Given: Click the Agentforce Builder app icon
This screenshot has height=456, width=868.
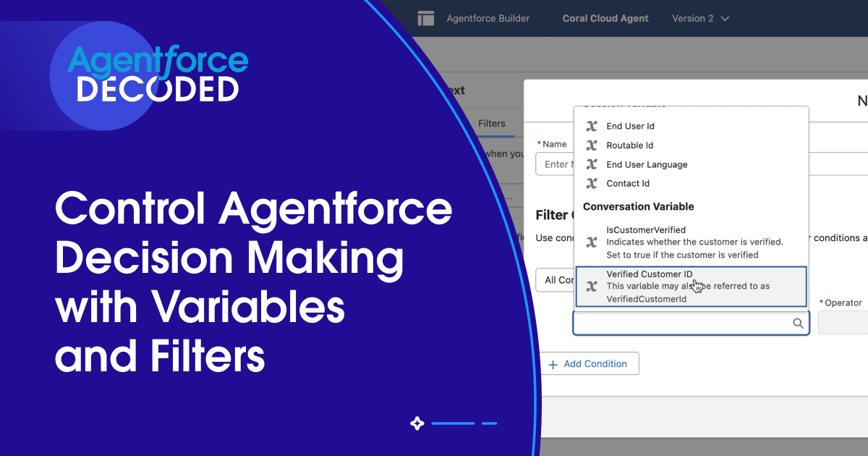Looking at the screenshot, I should coord(425,19).
